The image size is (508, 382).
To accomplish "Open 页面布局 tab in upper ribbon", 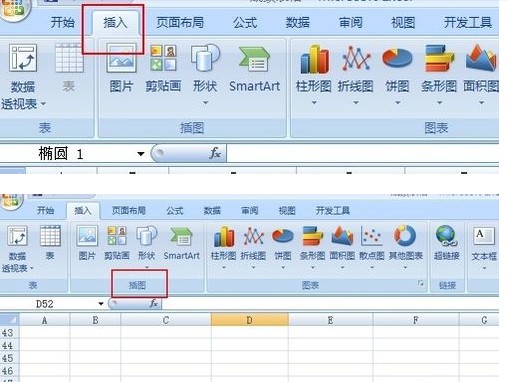I will pyautogui.click(x=180, y=22).
